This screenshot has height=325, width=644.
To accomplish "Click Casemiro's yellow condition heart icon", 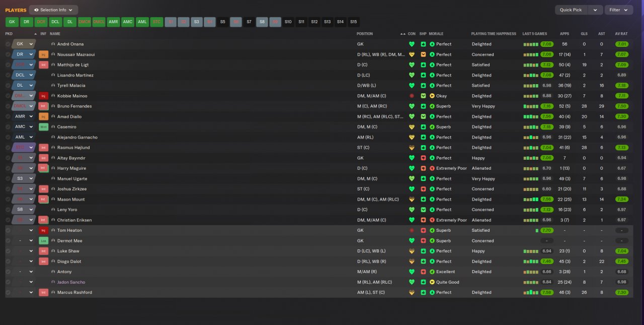I will click(x=412, y=127).
